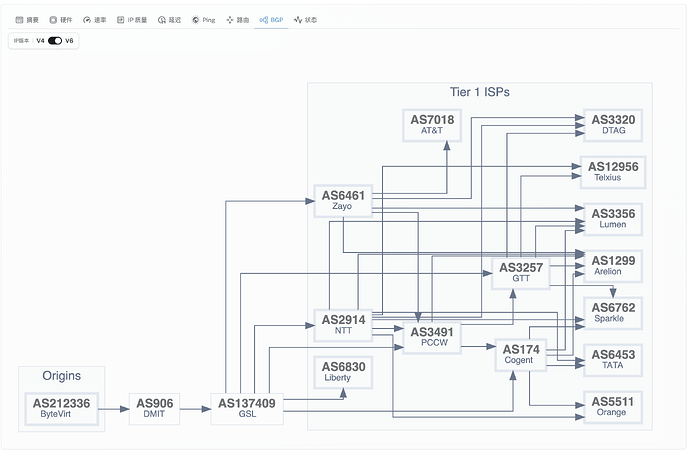Select the BGP tab
This screenshot has width=690, height=453.
tap(272, 20)
